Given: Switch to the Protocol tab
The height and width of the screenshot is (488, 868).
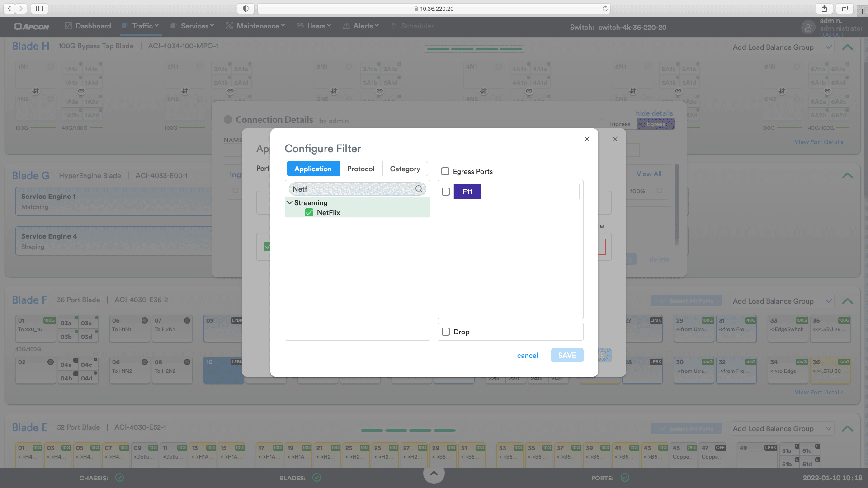Looking at the screenshot, I should pyautogui.click(x=360, y=169).
